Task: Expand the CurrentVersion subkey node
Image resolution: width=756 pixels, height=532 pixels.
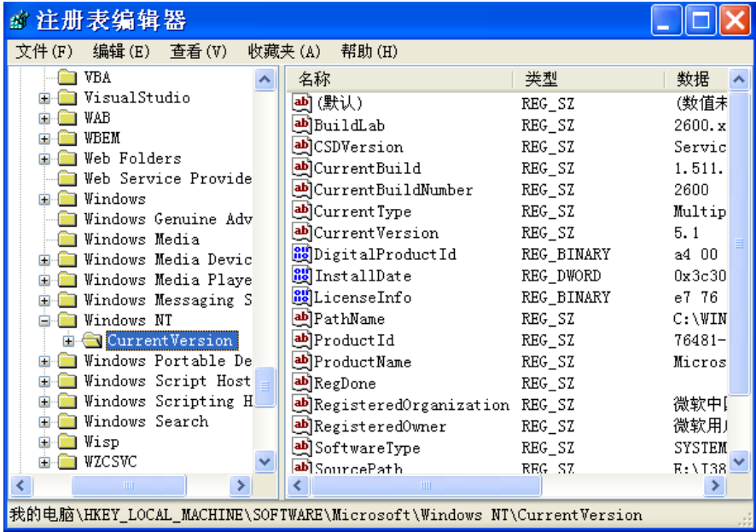Action: (x=68, y=341)
